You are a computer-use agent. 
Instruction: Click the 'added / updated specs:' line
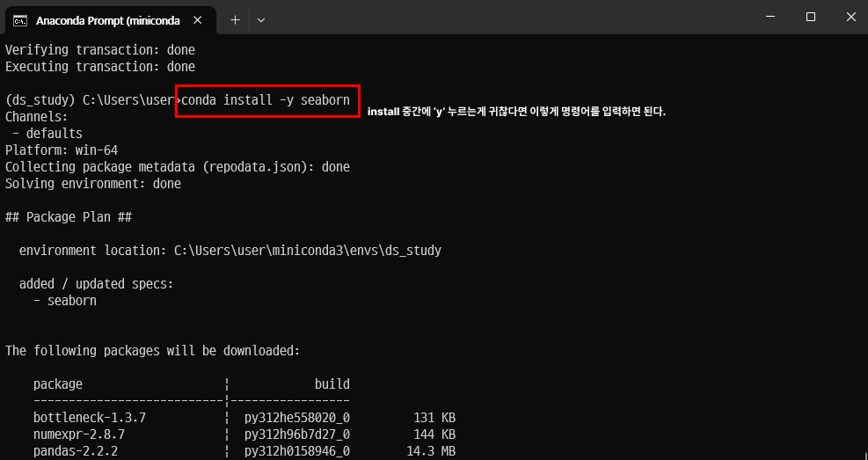tap(97, 284)
